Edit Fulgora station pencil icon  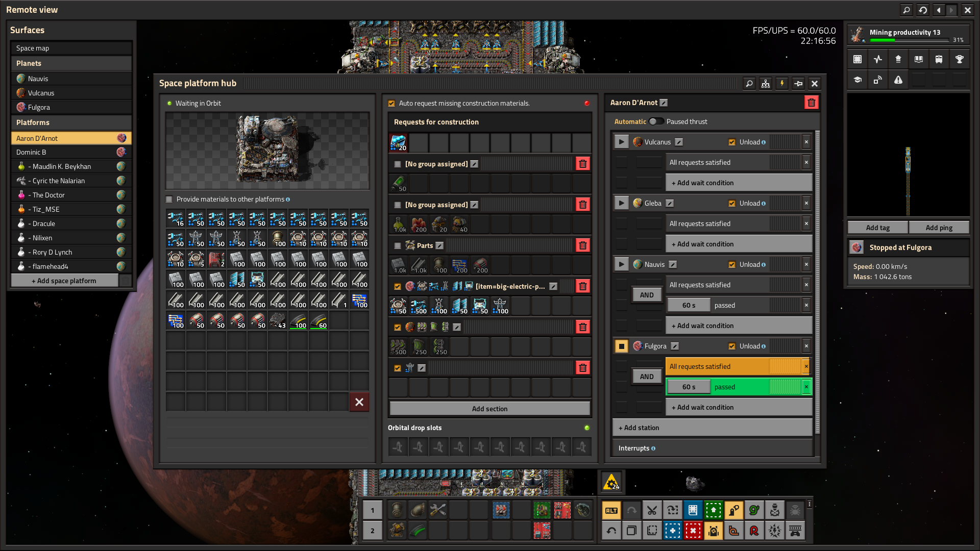click(675, 346)
